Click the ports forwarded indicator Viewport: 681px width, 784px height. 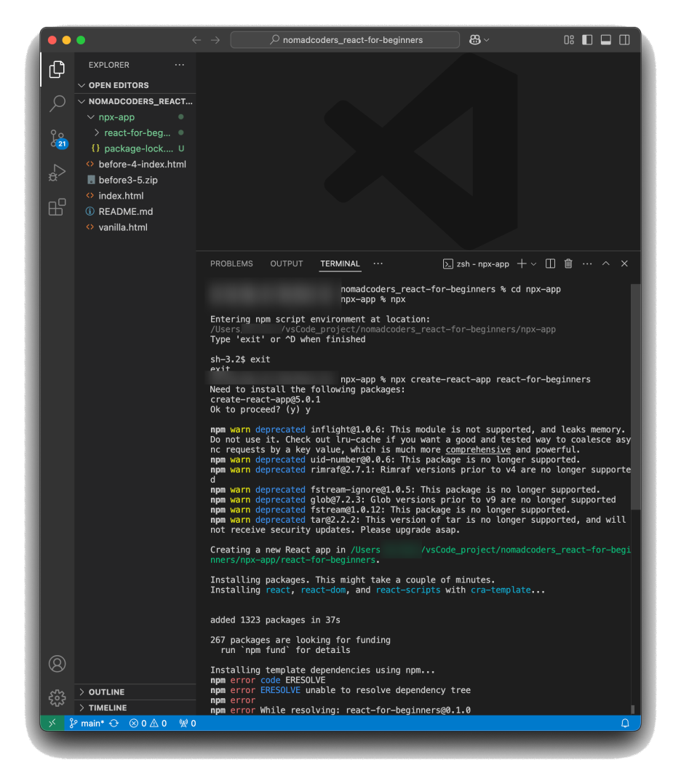pos(188,724)
